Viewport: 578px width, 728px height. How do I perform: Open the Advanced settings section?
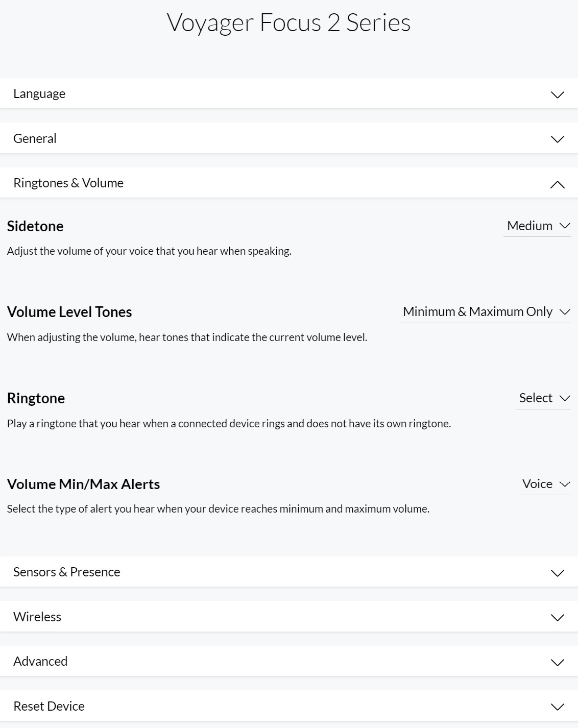pos(40,661)
